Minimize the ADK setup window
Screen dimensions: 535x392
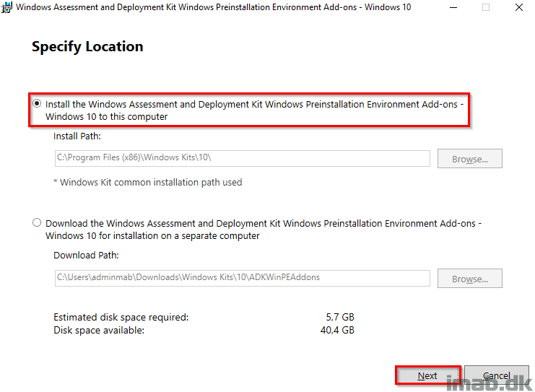click(453, 7)
